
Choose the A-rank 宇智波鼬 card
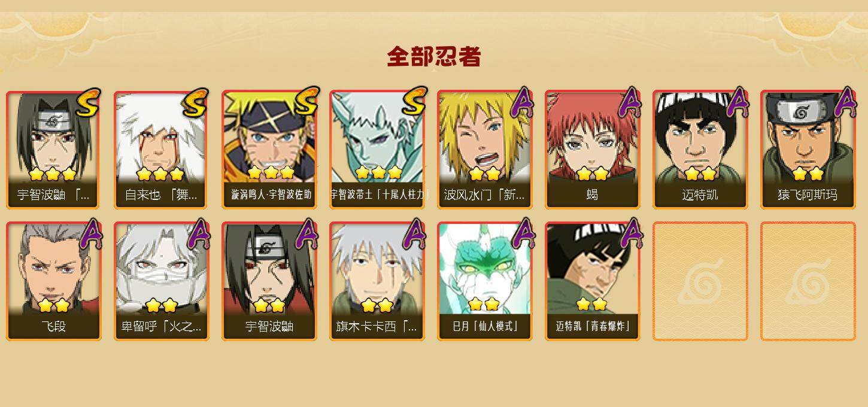[x=269, y=281]
